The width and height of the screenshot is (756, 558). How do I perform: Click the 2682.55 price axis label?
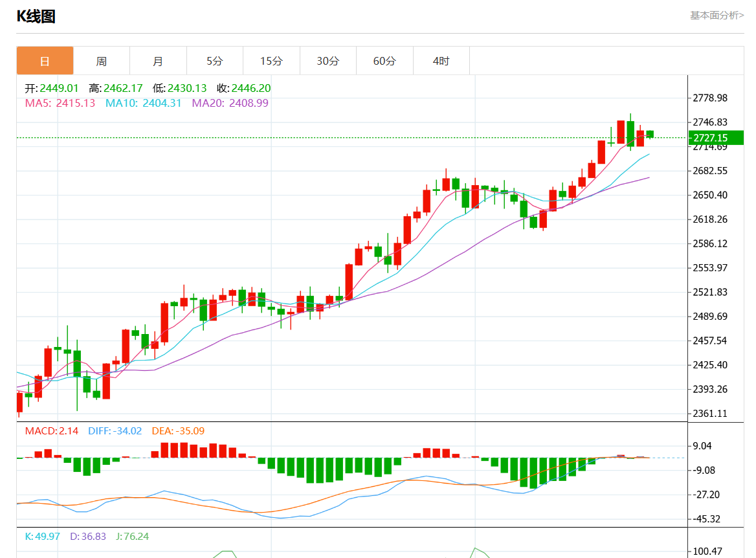coord(709,171)
